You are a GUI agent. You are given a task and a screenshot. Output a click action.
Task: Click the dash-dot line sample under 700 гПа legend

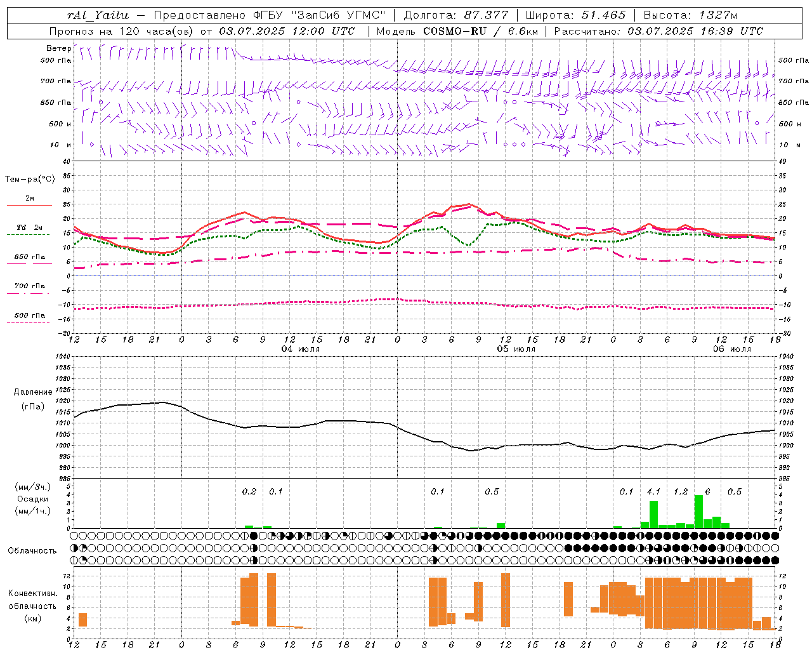pos(29,293)
